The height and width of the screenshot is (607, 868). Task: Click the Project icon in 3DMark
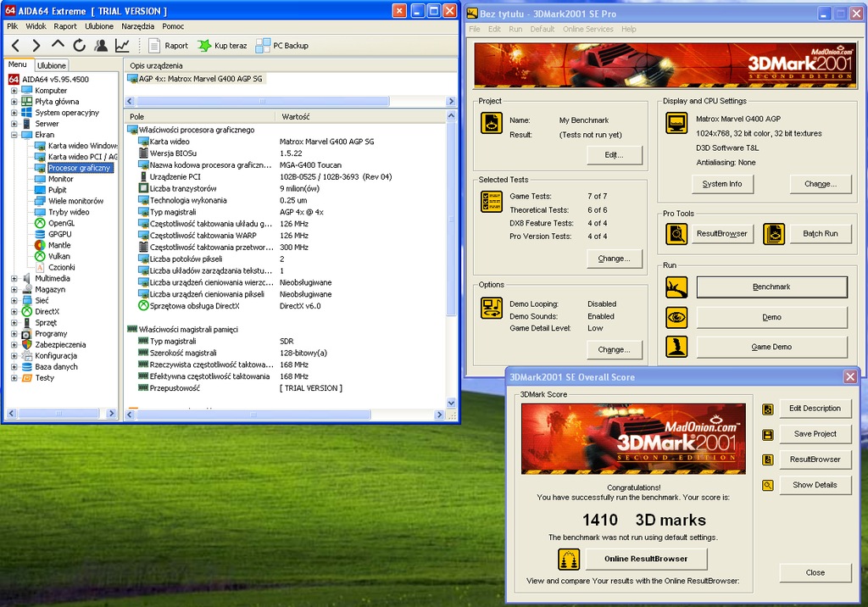pos(491,123)
